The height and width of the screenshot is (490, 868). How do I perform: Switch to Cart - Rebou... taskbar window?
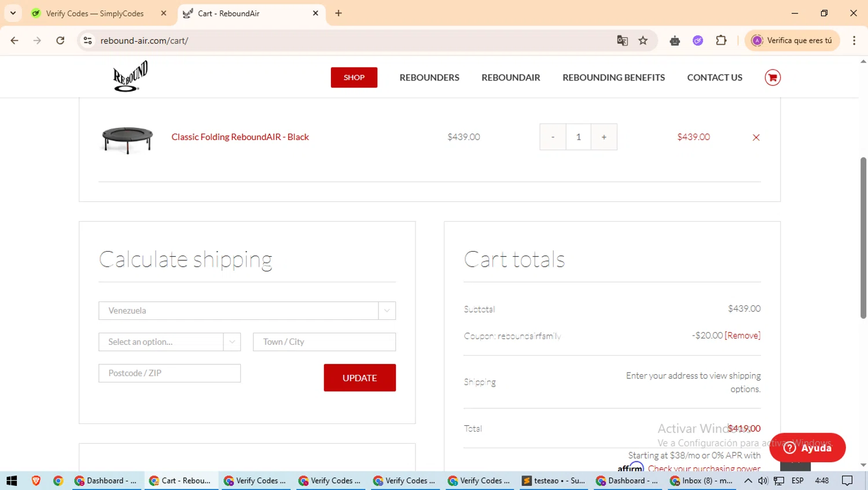[181, 481]
